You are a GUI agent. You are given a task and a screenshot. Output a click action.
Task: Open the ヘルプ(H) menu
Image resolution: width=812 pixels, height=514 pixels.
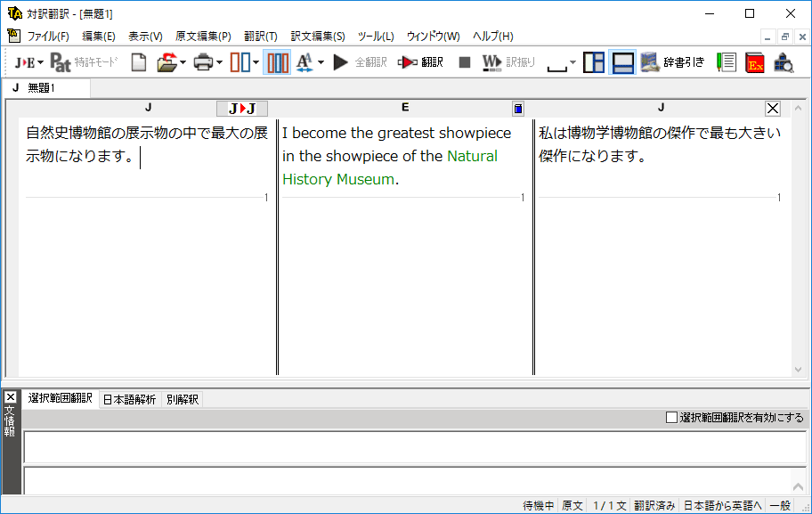pyautogui.click(x=493, y=37)
